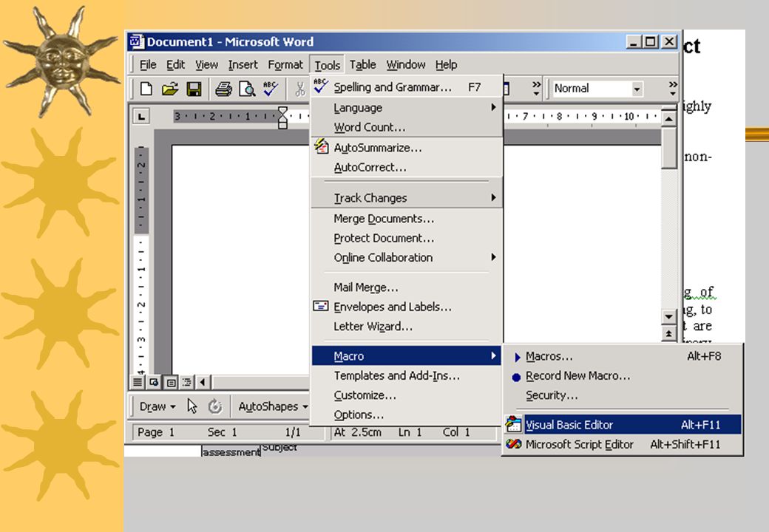Choose Security in Macro submenu
Viewport: 769px width, 532px height.
point(623,396)
